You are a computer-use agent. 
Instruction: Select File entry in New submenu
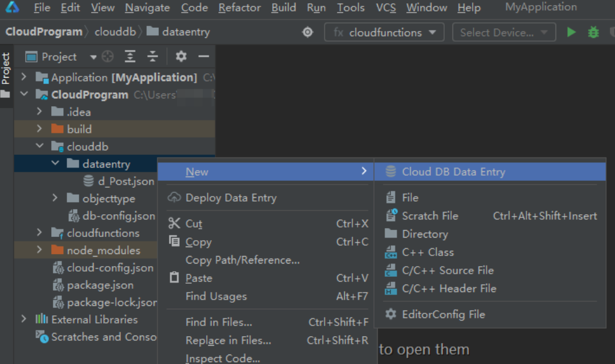tap(490, 197)
